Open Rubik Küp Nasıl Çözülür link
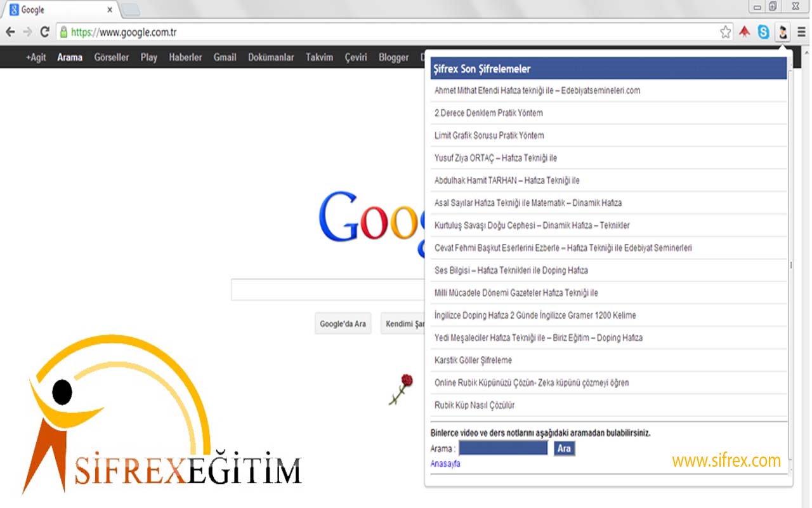 coord(475,405)
